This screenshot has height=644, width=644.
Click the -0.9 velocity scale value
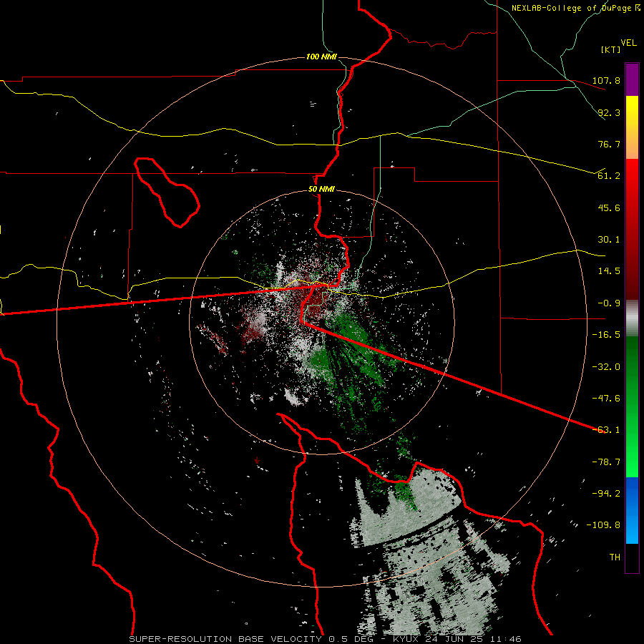coord(609,303)
